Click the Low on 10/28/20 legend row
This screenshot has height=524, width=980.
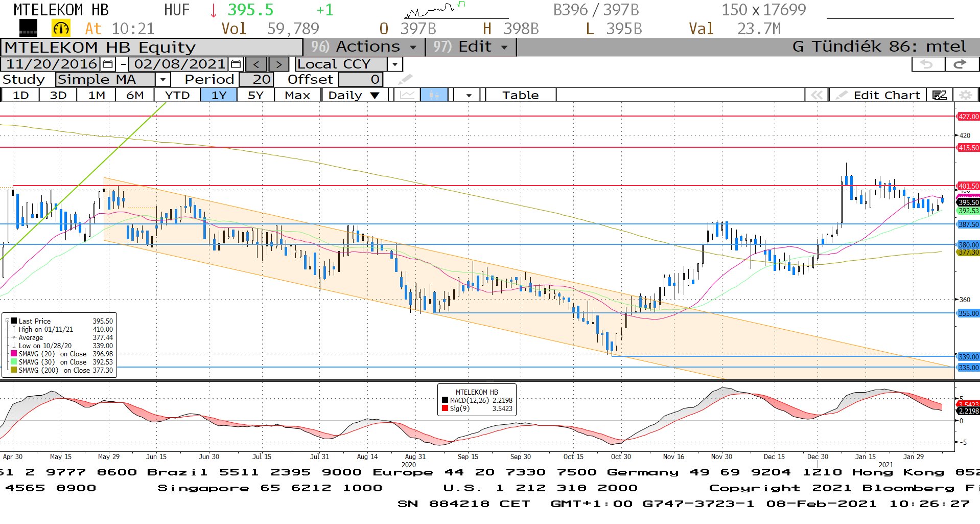tap(62, 346)
